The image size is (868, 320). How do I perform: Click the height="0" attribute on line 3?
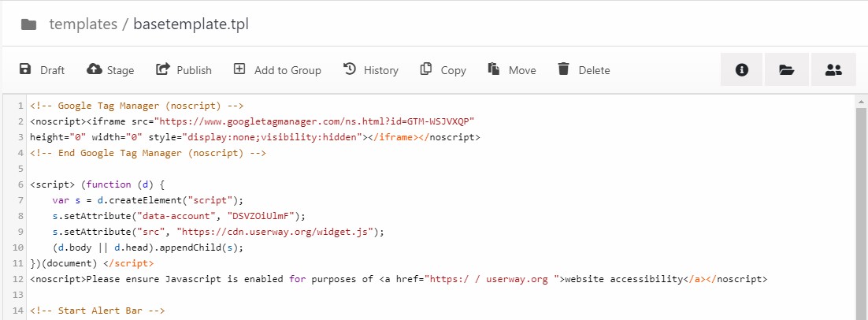[58, 137]
